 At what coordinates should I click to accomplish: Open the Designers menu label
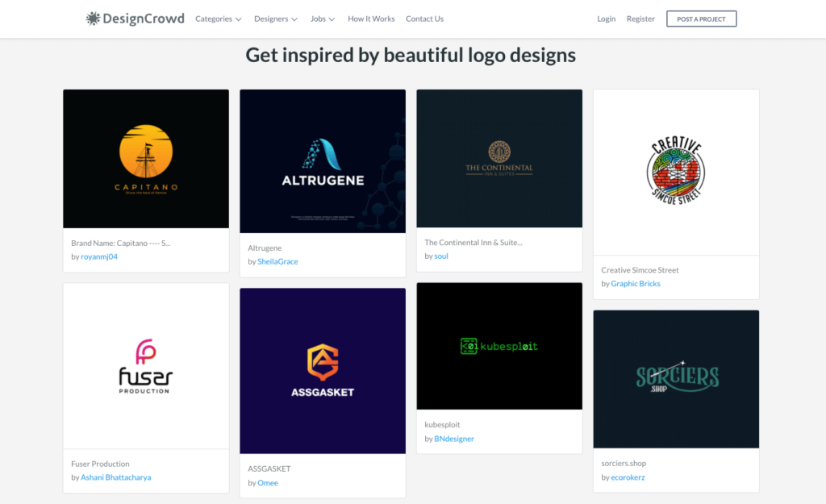coord(271,19)
